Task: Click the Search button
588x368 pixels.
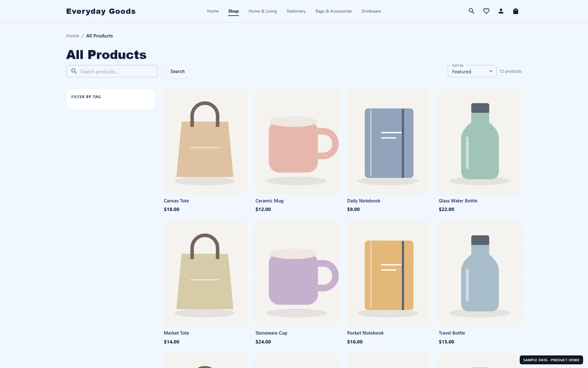Action: (177, 71)
